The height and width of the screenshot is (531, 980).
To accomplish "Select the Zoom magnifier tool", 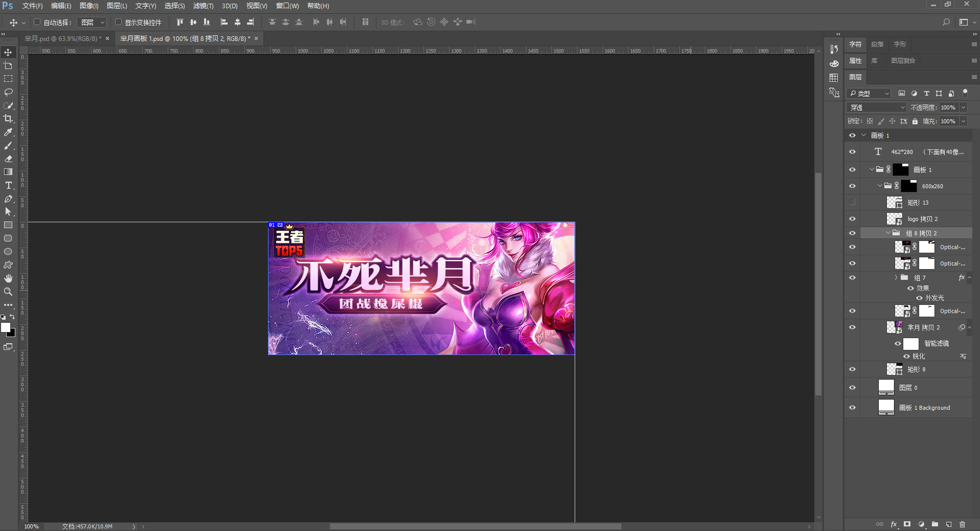I will pos(8,292).
